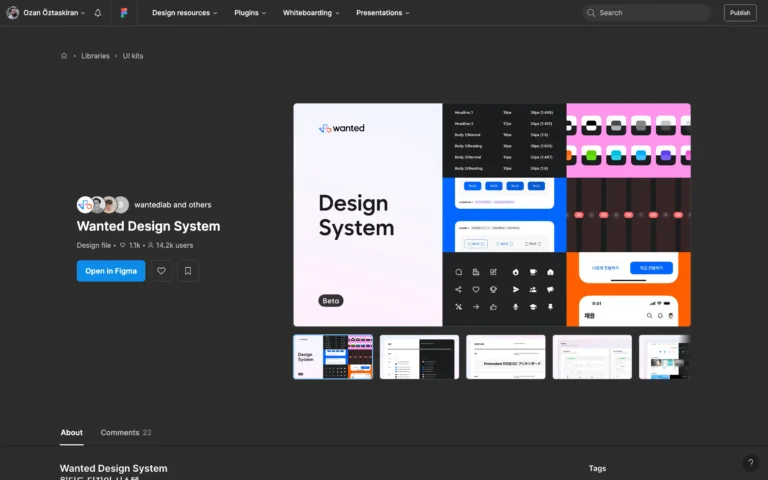Open the Libraries breadcrumb link

click(x=96, y=56)
